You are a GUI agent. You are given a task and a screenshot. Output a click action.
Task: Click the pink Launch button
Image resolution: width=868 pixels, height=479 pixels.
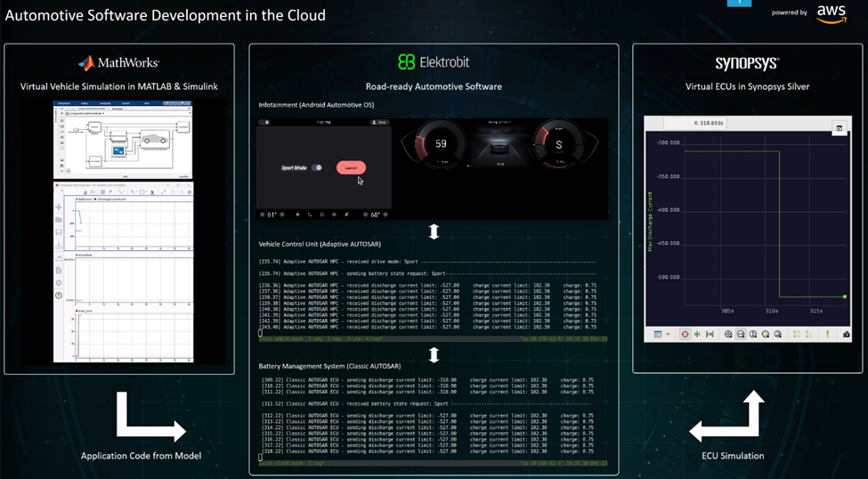tap(351, 167)
